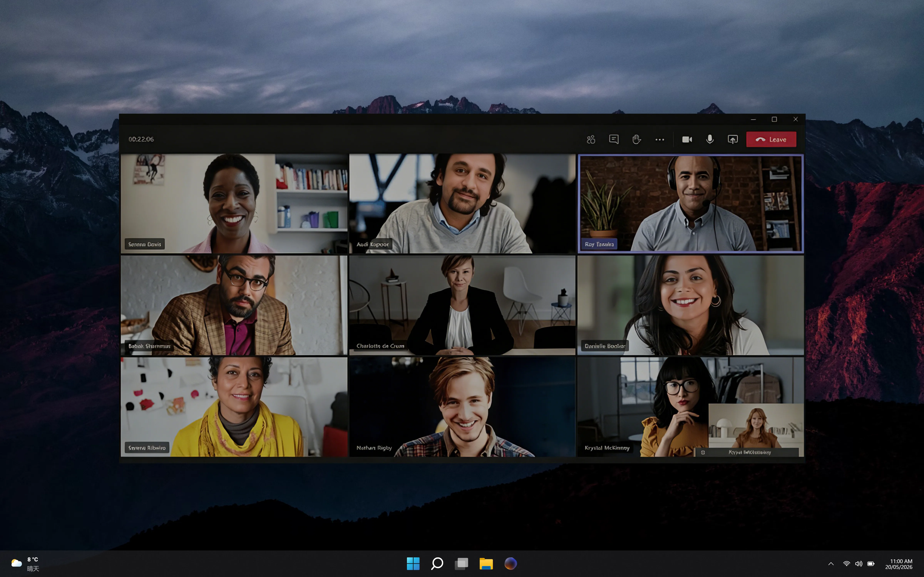Select Serena Davis's video tile
The image size is (924, 577).
(x=234, y=203)
